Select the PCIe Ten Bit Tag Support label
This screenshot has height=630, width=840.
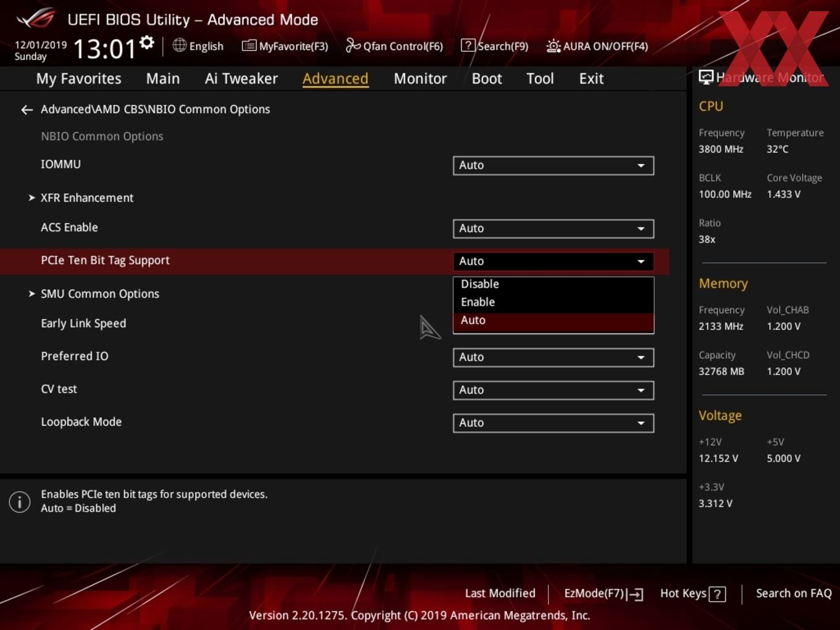[105, 261]
